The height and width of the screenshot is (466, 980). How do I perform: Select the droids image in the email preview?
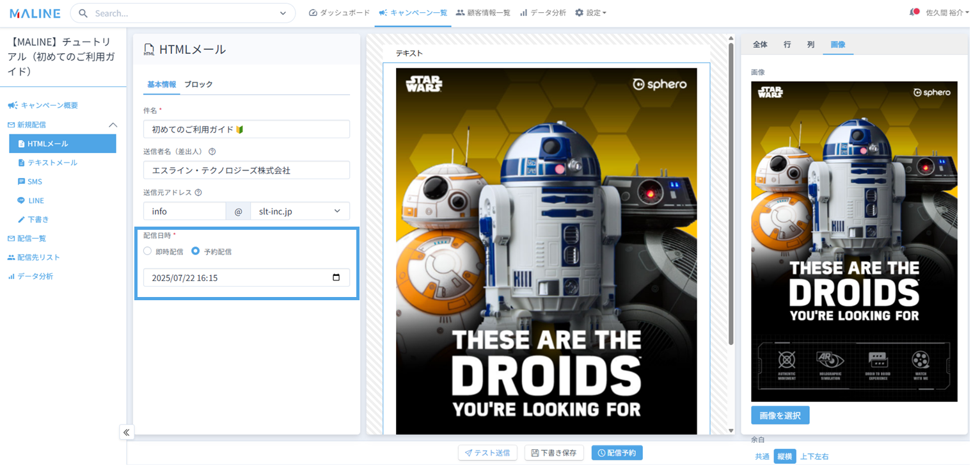[546, 251]
